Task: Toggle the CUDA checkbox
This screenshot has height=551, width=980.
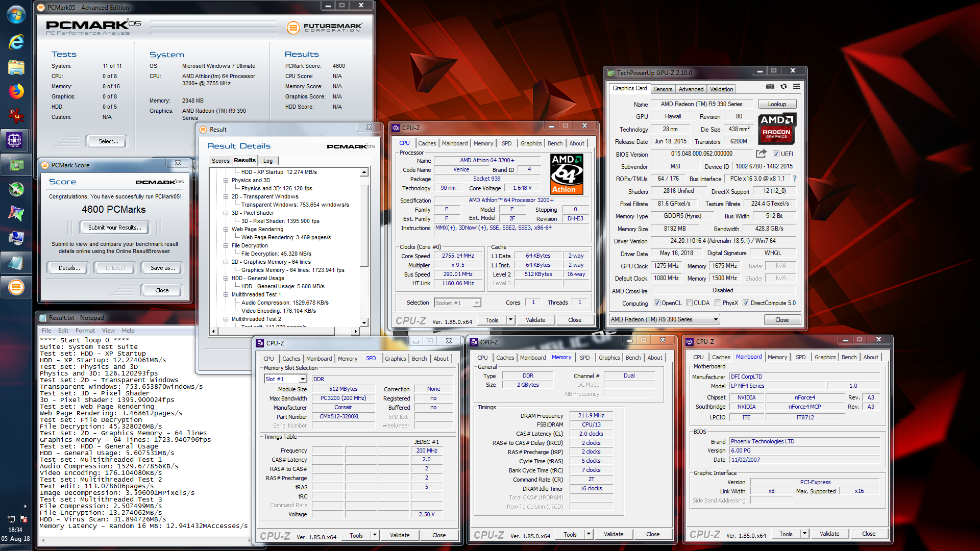Action: (x=689, y=303)
